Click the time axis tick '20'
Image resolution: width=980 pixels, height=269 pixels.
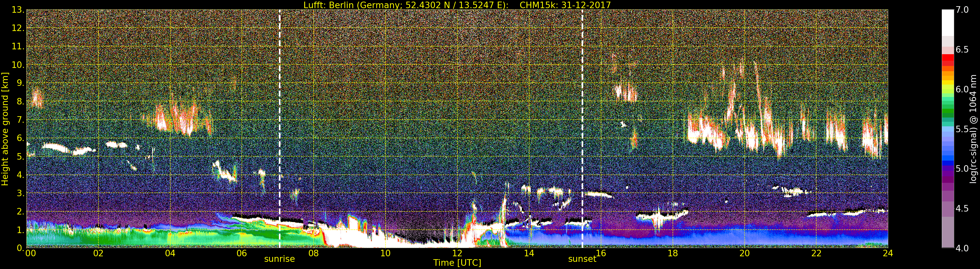point(744,253)
